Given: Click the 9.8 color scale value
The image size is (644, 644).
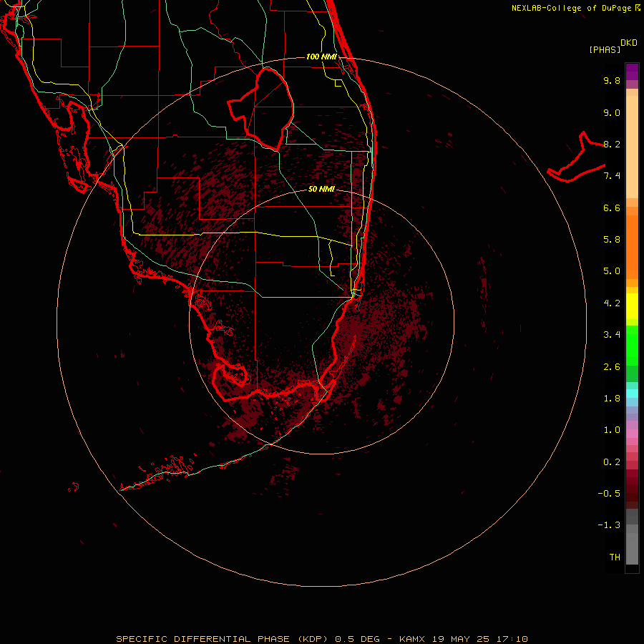Looking at the screenshot, I should point(612,80).
